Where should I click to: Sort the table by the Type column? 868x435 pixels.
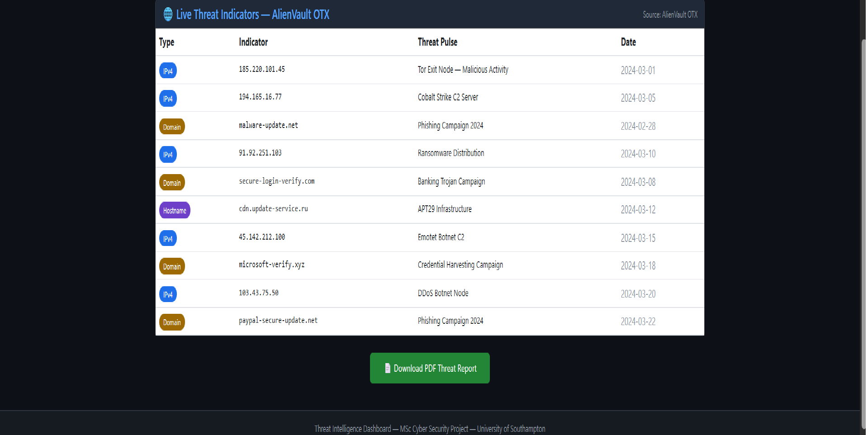pos(166,42)
